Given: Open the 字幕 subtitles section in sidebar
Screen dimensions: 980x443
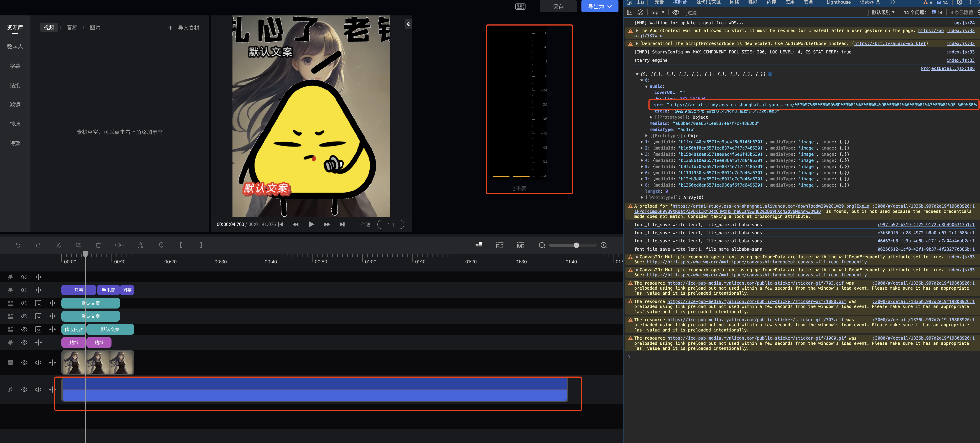Looking at the screenshot, I should point(15,66).
